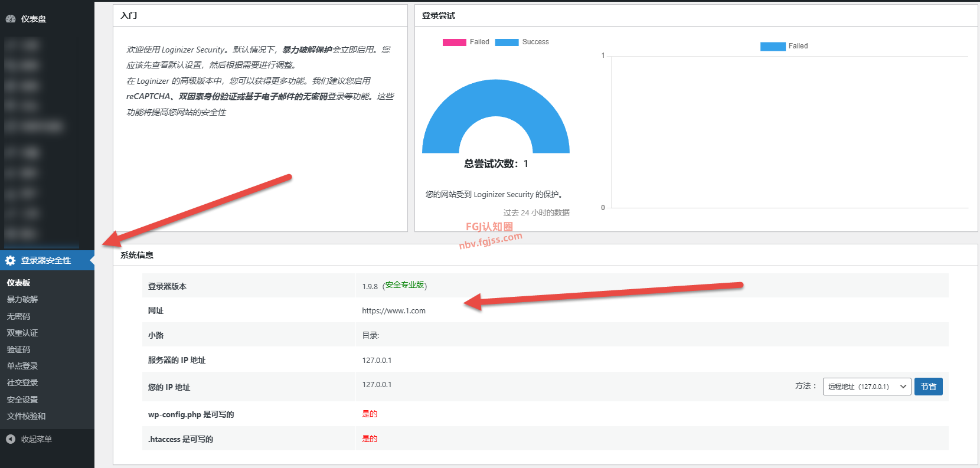Screen dimensions: 980x468
Task: Navigate to 社交登录 social login
Action: tap(22, 382)
